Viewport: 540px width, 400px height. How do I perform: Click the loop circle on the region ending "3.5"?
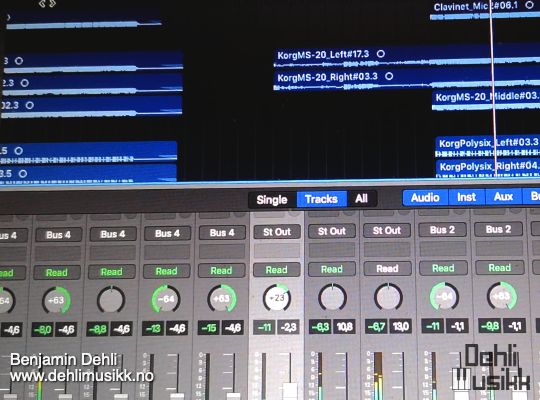click(23, 173)
